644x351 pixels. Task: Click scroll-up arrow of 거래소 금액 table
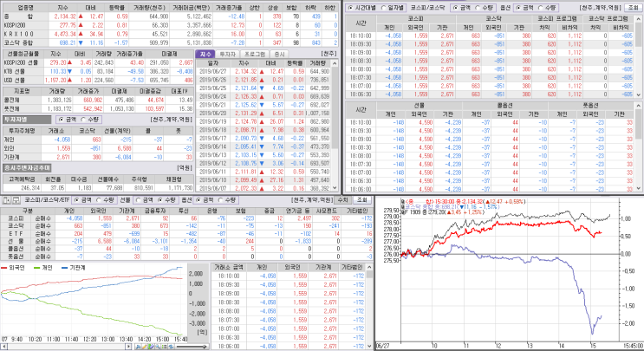click(x=369, y=267)
